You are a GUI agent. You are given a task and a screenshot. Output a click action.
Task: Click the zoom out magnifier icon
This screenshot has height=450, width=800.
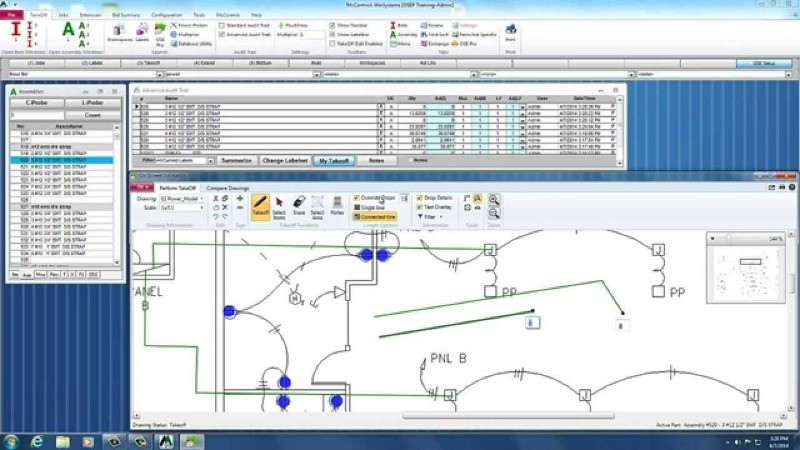click(x=493, y=212)
